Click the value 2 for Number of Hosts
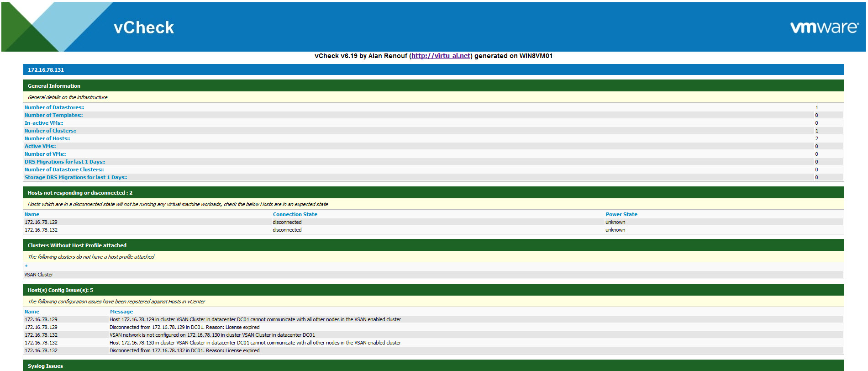The width and height of the screenshot is (868, 371). coord(817,139)
